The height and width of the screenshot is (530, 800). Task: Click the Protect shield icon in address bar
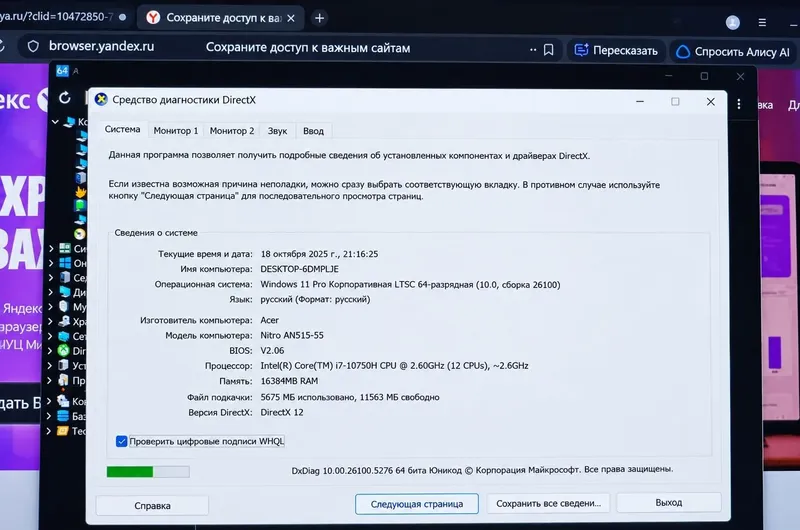tap(33, 46)
